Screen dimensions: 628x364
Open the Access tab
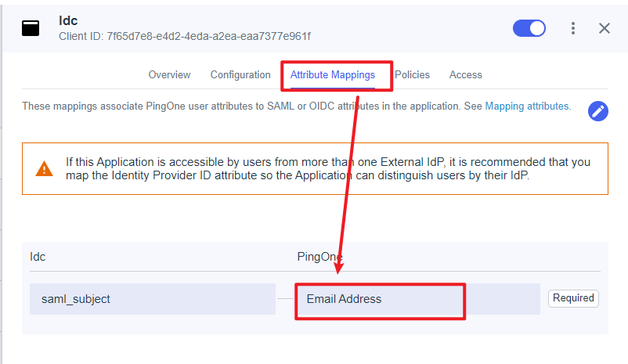(465, 75)
